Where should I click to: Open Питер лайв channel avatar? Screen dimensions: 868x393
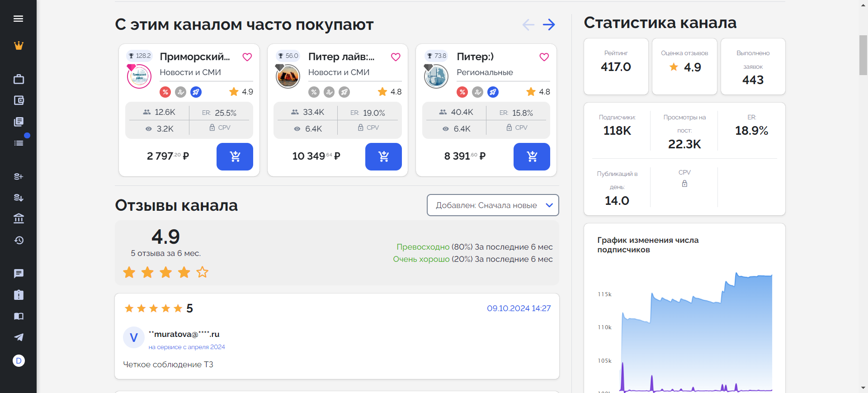coord(288,76)
